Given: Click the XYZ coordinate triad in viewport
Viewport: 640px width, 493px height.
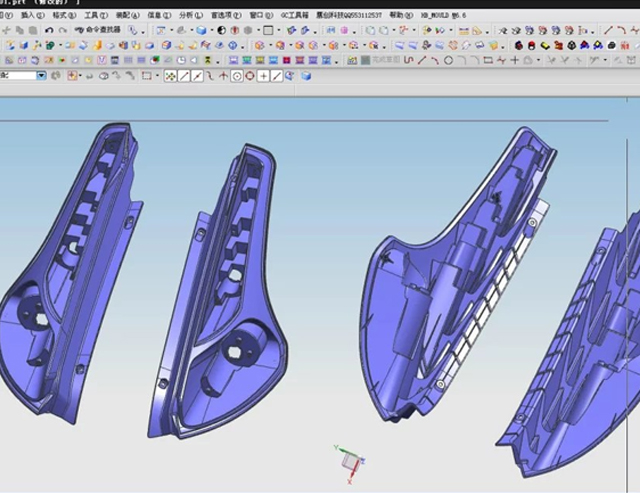Looking at the screenshot, I should (x=347, y=461).
